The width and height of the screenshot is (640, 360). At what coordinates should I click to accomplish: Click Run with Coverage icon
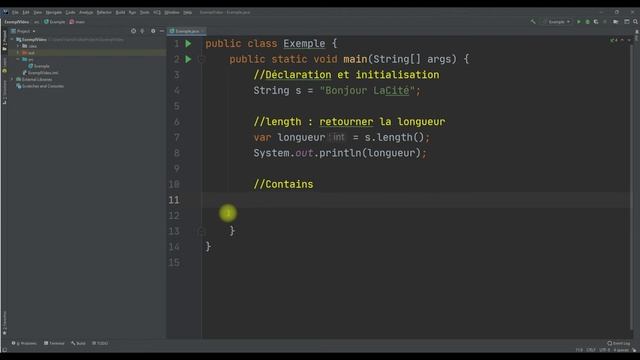pyautogui.click(x=596, y=22)
